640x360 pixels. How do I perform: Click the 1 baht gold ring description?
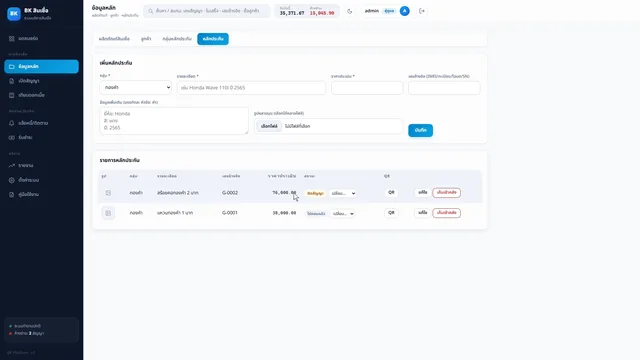click(x=175, y=213)
